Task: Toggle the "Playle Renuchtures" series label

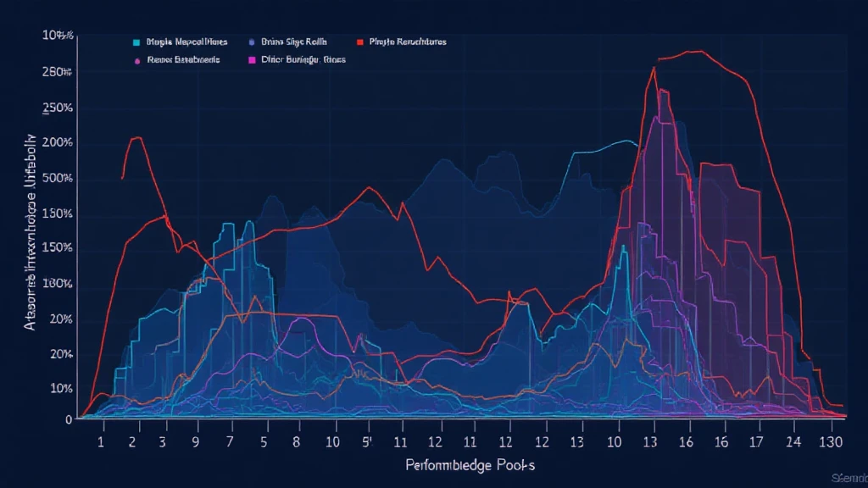Action: (405, 41)
